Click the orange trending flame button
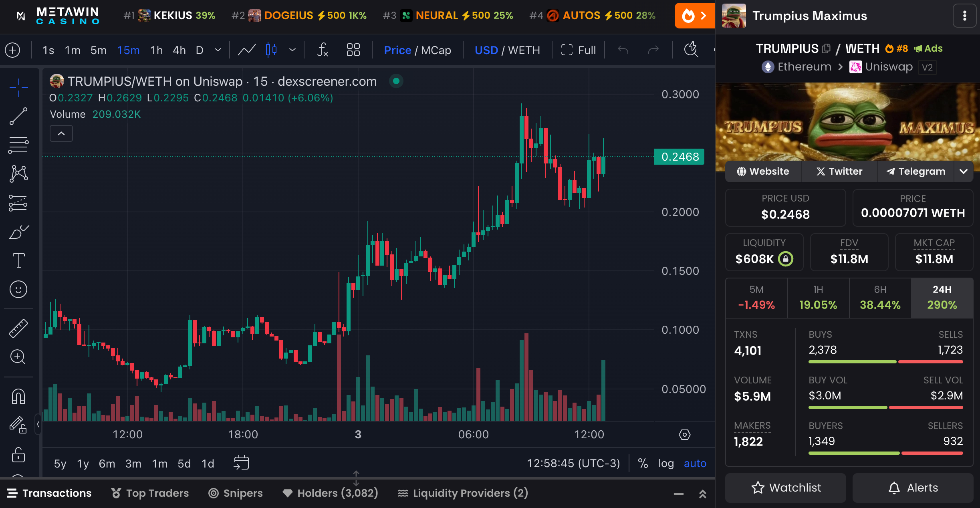The image size is (980, 508). coord(695,16)
